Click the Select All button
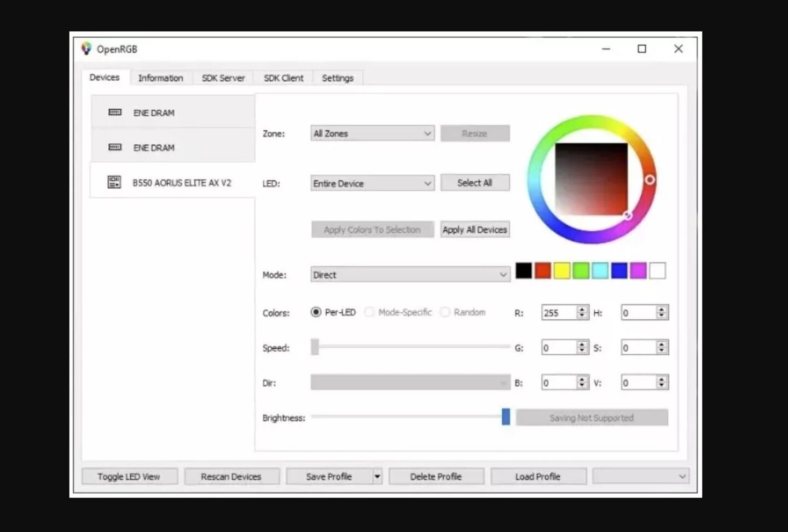This screenshot has height=532, width=788. [474, 182]
